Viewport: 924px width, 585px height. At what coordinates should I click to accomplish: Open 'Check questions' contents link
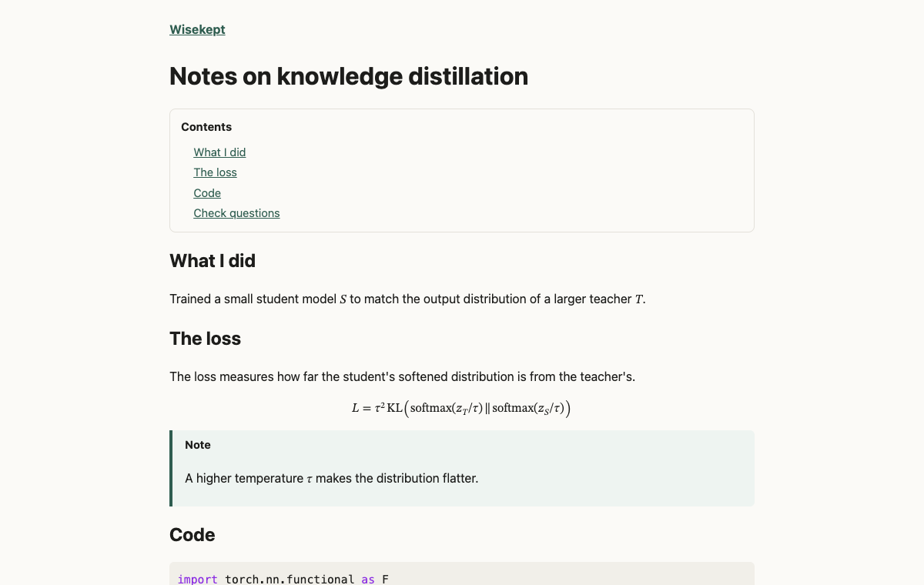236,213
